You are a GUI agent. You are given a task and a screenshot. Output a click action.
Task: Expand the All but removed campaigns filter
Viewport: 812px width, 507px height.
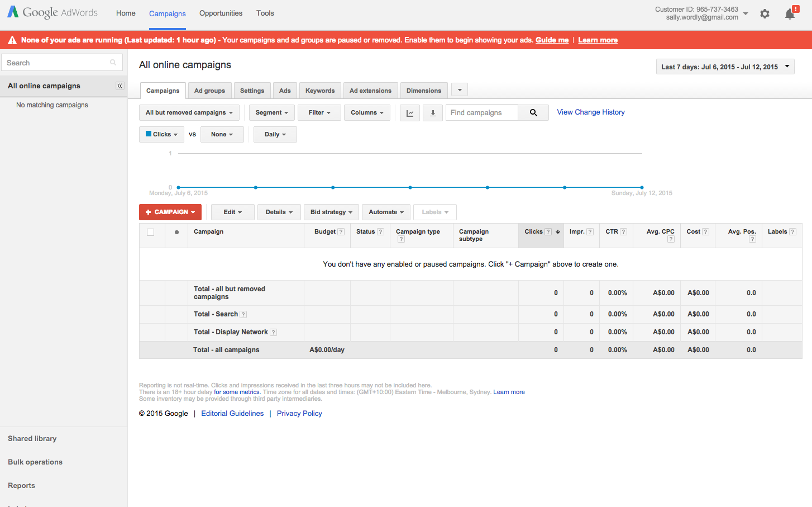[x=189, y=113]
